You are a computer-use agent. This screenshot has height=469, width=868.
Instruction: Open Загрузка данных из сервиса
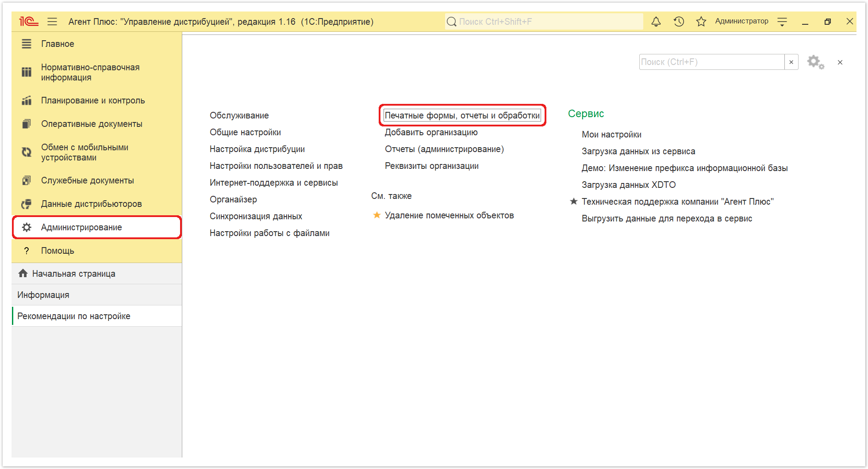638,151
